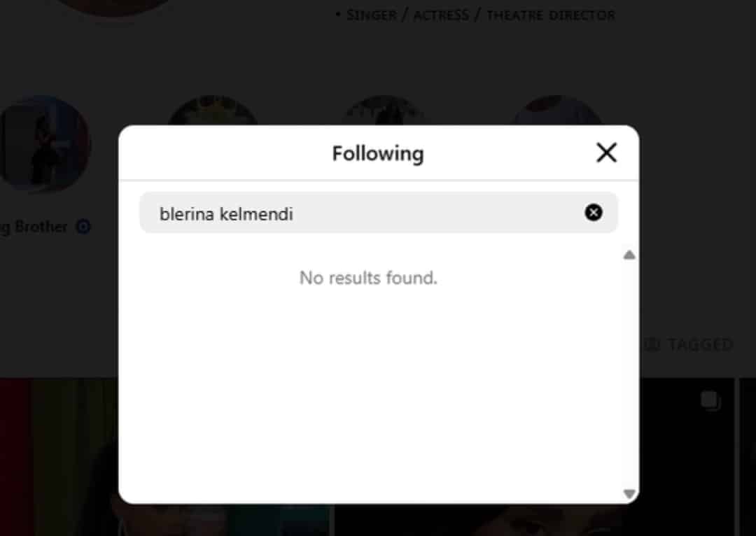Click the Following dialog title
Viewport: 756px width, 536px height.
tap(377, 153)
